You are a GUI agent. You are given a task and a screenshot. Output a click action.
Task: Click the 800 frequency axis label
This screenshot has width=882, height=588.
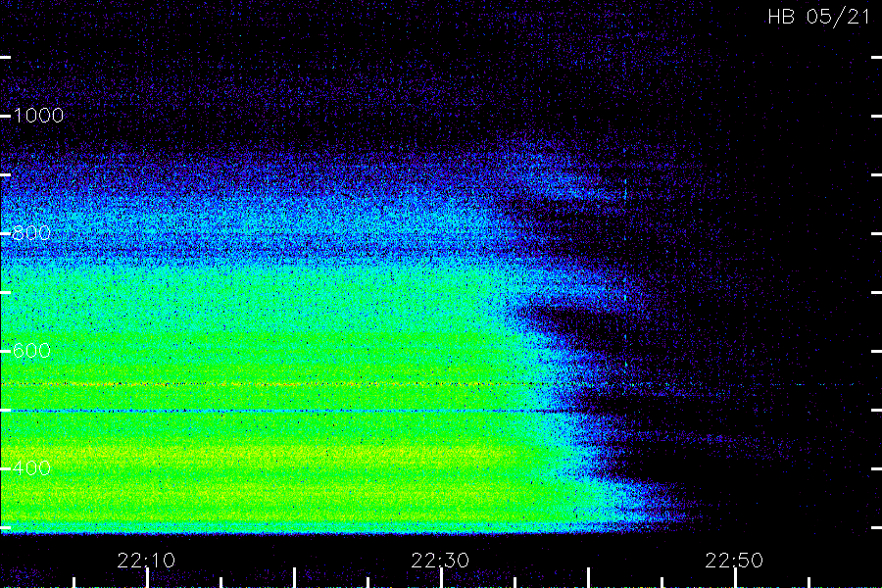click(31, 233)
